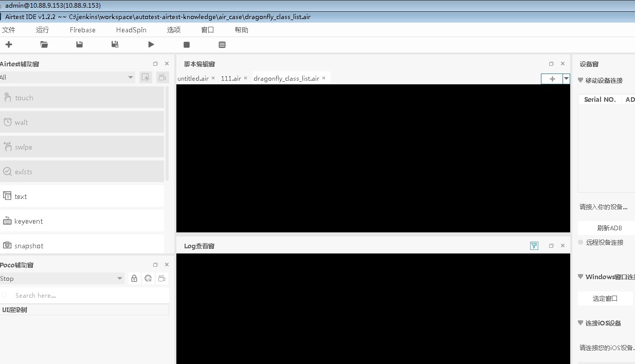Save the script with the floppy disk icon

[79, 45]
